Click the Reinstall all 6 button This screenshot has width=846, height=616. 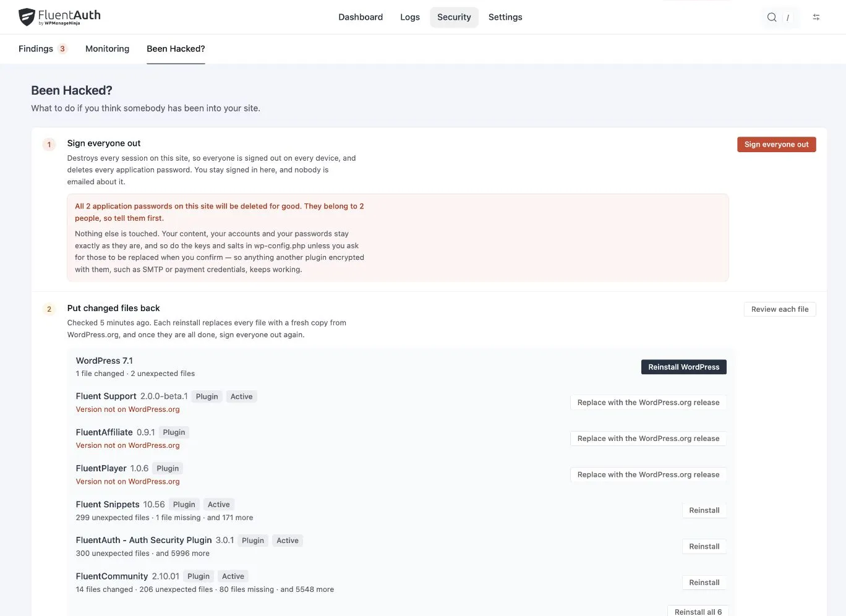pyautogui.click(x=698, y=612)
